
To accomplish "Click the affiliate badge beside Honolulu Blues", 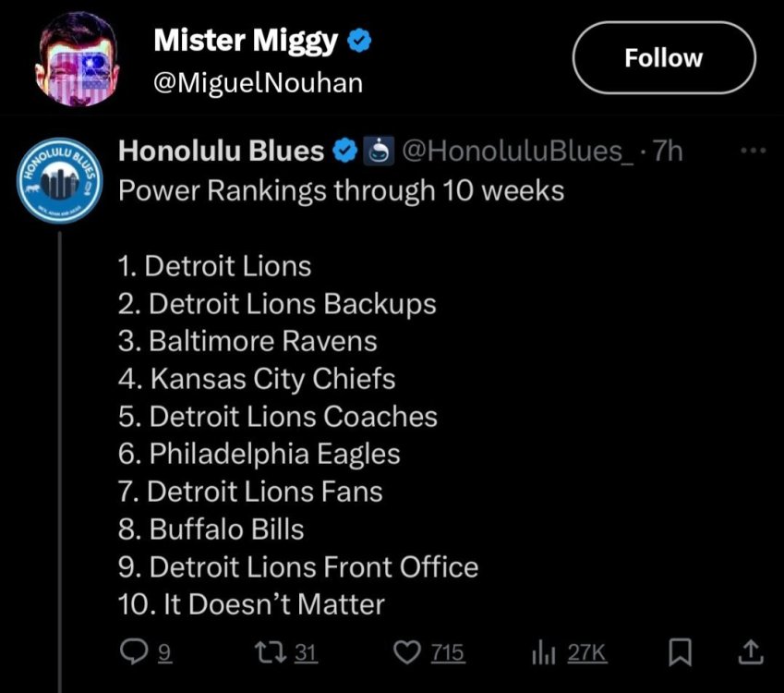I will (376, 151).
